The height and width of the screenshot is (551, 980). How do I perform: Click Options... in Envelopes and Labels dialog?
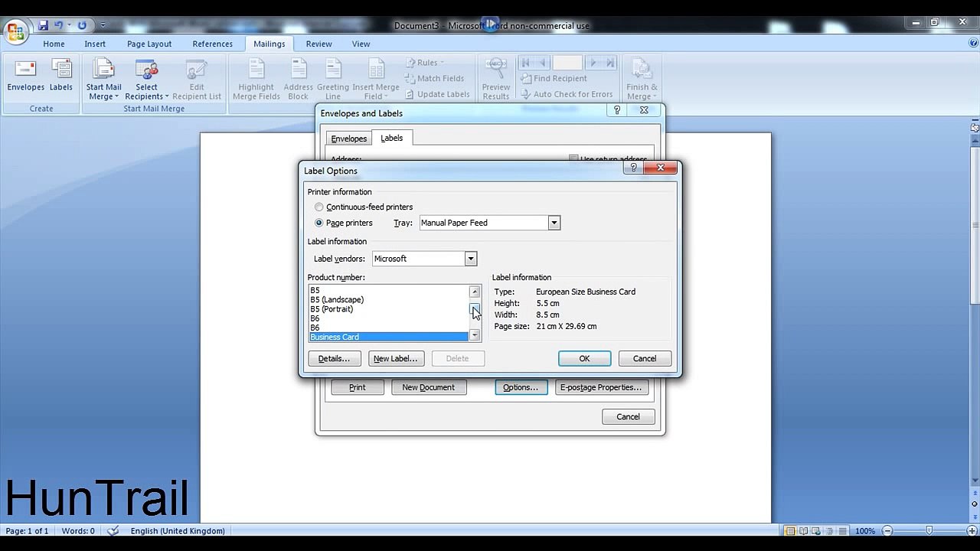click(x=521, y=387)
